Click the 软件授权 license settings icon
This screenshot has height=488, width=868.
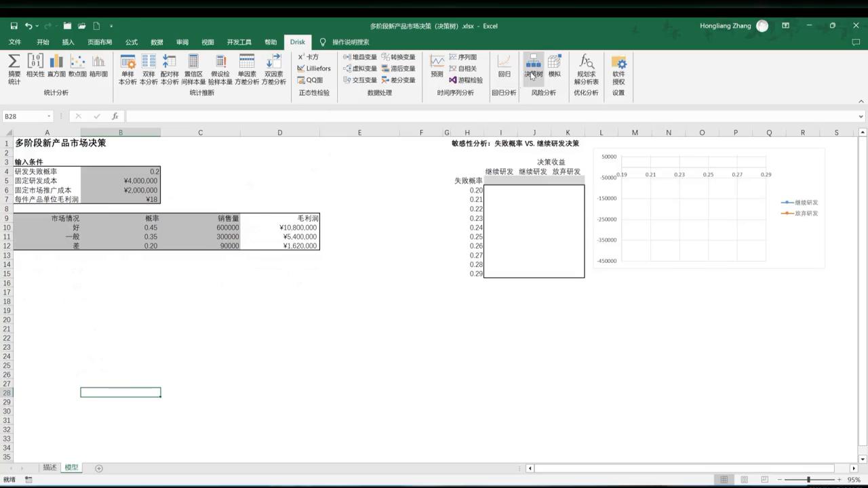click(x=618, y=69)
